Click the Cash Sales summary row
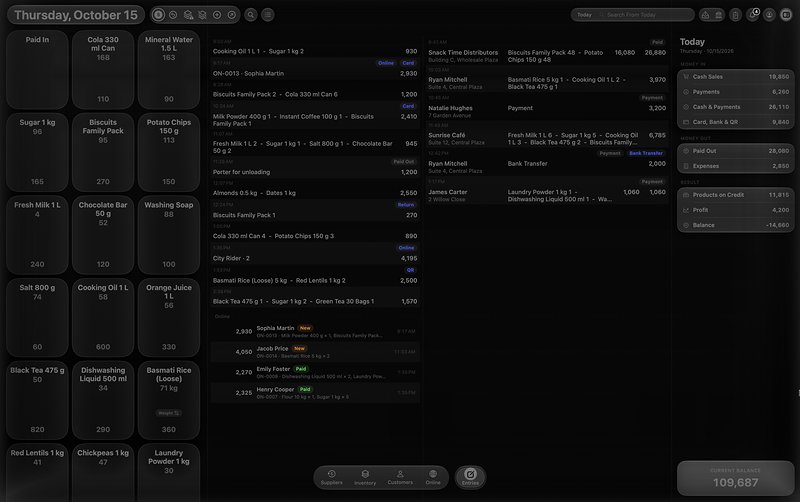Viewport: 800px width, 502px height. (735, 77)
